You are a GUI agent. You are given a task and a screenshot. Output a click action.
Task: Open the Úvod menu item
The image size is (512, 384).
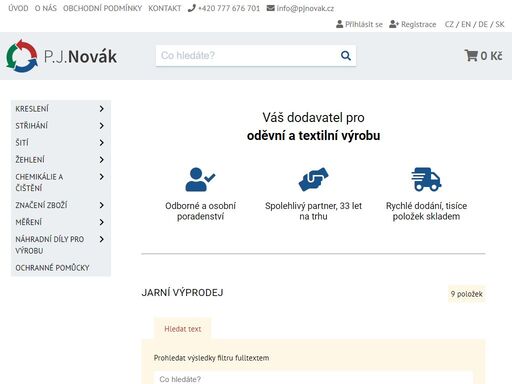(18, 8)
